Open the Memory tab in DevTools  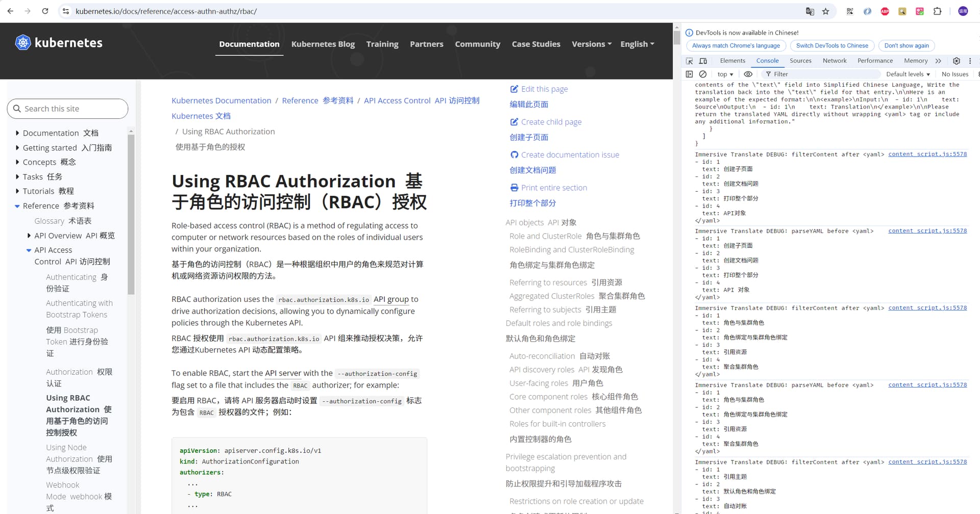[x=916, y=61]
